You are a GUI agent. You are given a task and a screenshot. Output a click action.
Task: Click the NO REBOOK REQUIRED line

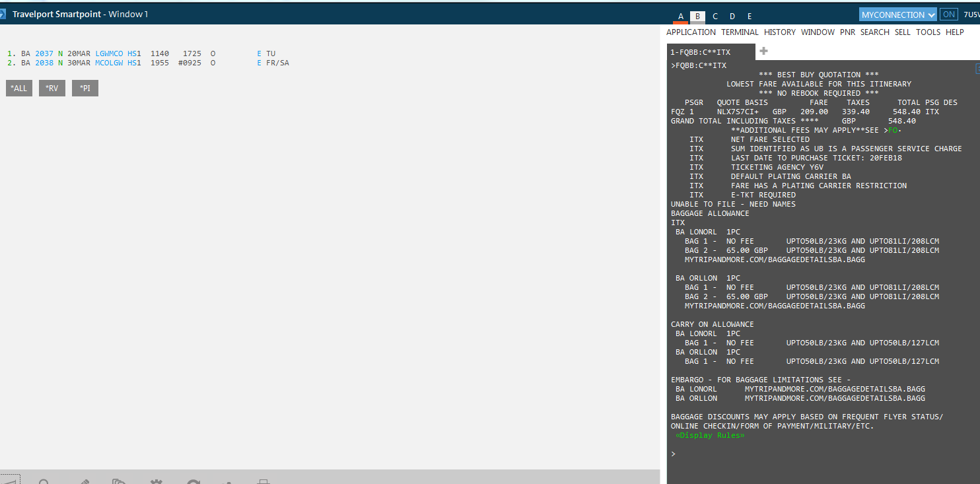(x=819, y=93)
